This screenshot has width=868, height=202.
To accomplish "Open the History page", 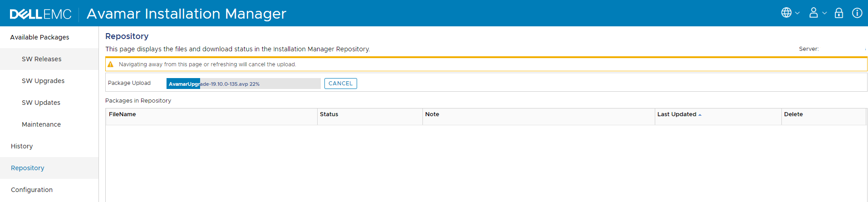I will click(x=22, y=146).
